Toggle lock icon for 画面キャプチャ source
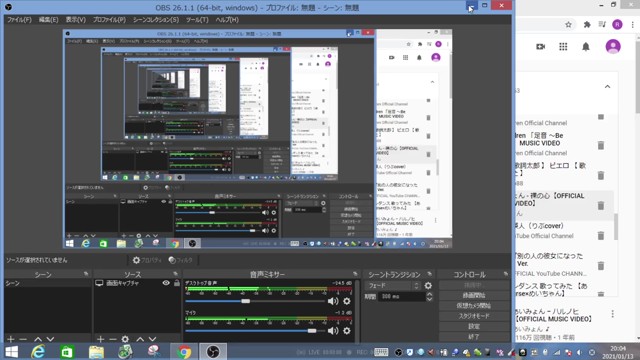 click(177, 283)
